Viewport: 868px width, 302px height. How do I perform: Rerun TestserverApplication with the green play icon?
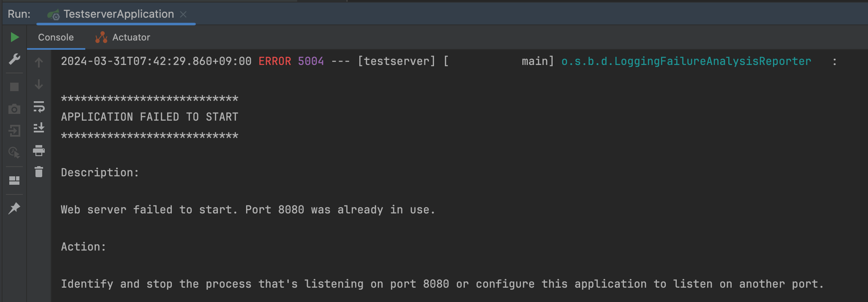click(14, 37)
